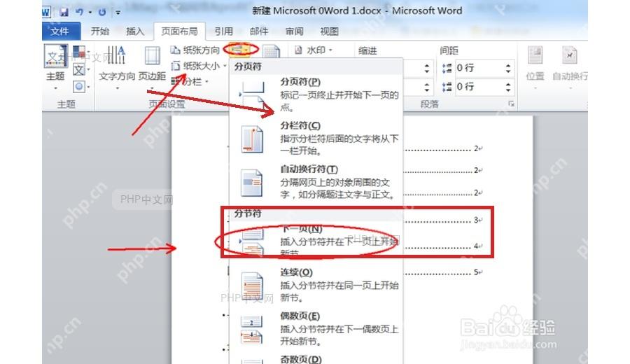Image resolution: width=630 pixels, height=364 pixels.
Task: Click the 页边距 margins icon
Action: tap(153, 55)
